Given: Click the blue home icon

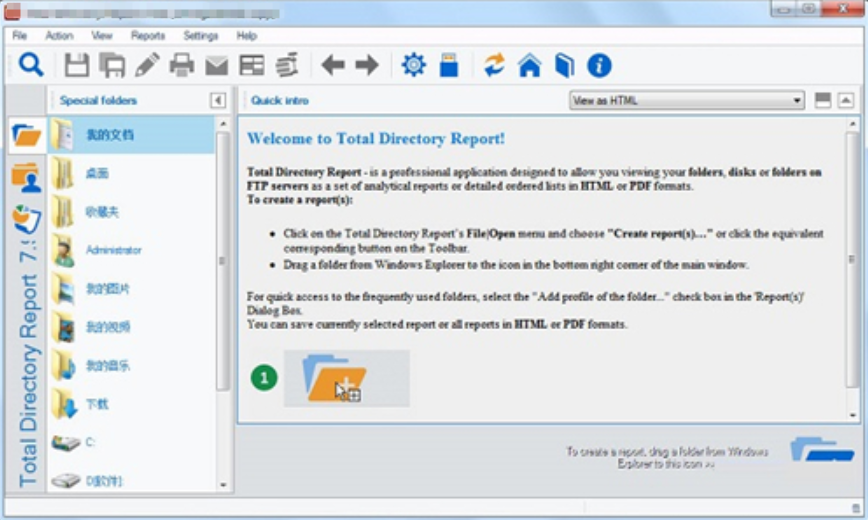Looking at the screenshot, I should pyautogui.click(x=529, y=65).
